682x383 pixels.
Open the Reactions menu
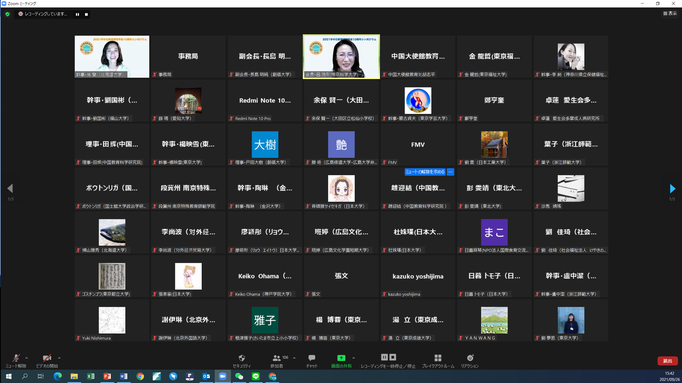pyautogui.click(x=470, y=360)
